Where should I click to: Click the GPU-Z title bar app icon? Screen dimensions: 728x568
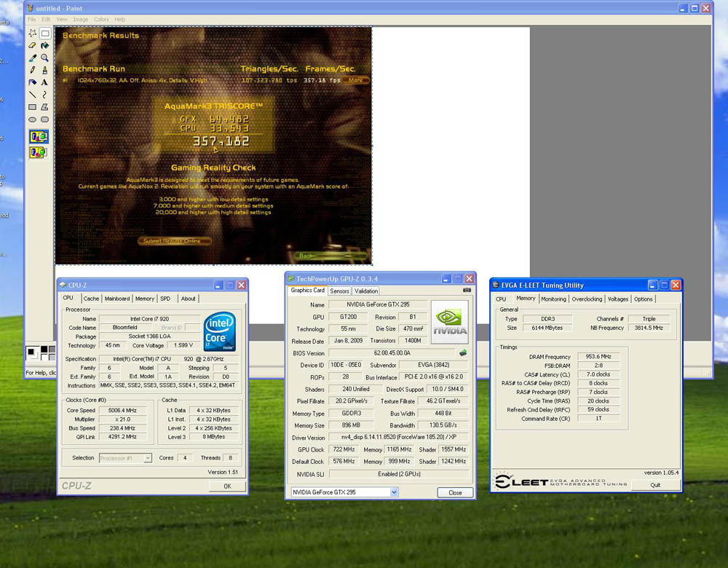pyautogui.click(x=291, y=279)
